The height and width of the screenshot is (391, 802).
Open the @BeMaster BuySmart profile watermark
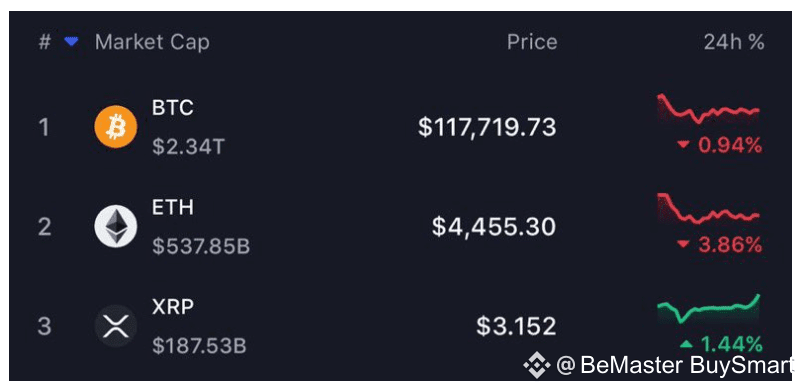(x=674, y=365)
